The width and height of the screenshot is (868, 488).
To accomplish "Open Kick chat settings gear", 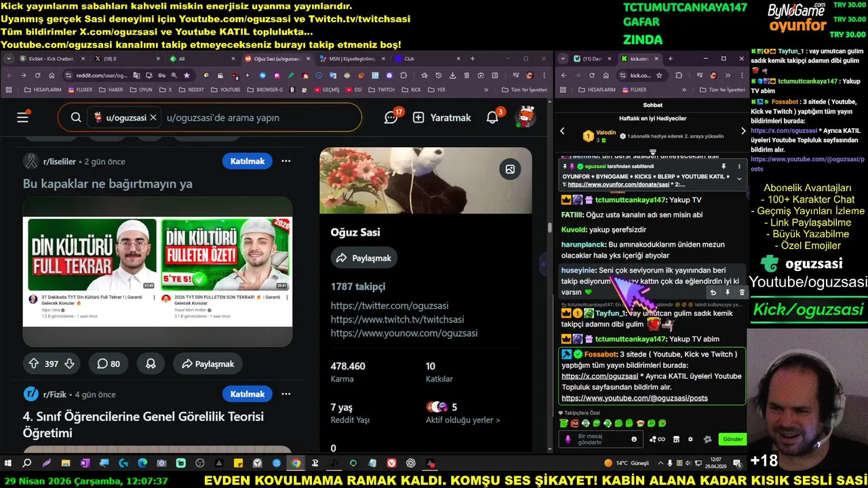I will (690, 439).
